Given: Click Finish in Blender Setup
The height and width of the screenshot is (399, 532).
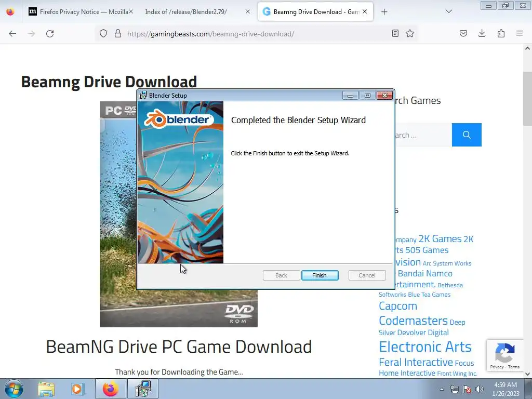Looking at the screenshot, I should (x=320, y=275).
